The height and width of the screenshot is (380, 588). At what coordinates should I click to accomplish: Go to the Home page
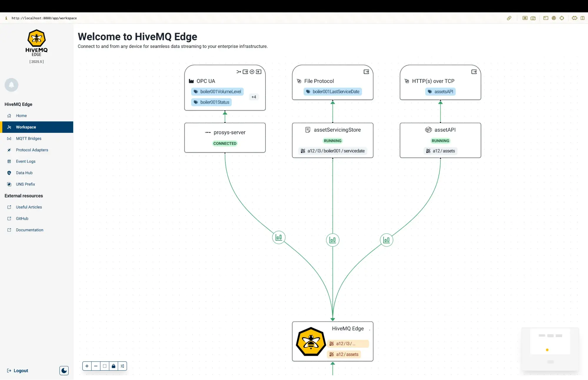pyautogui.click(x=37, y=116)
